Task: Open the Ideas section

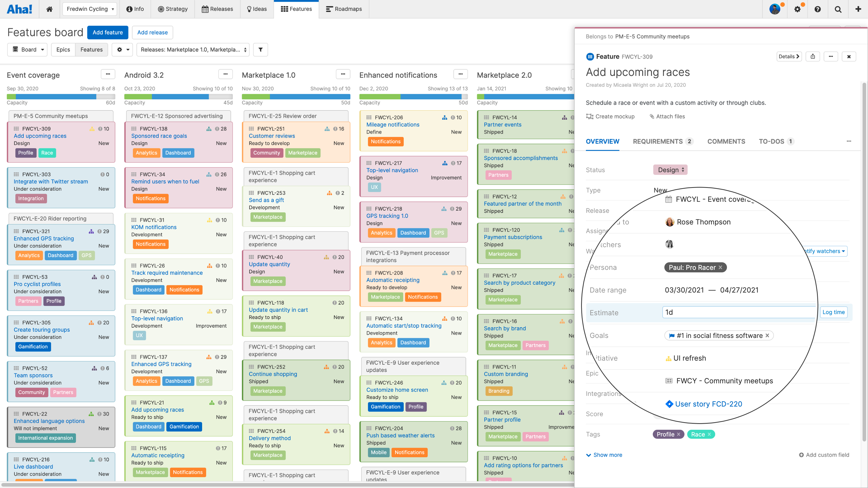Action: [256, 9]
